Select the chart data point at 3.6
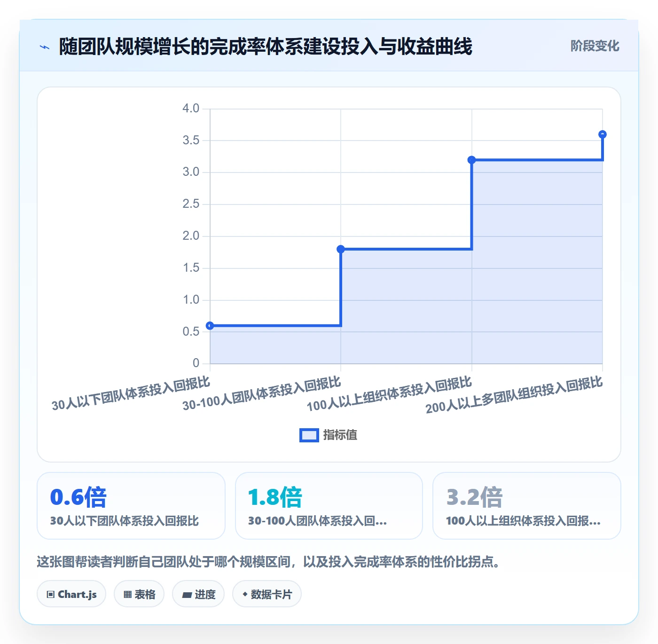The width and height of the screenshot is (658, 644). point(603,134)
